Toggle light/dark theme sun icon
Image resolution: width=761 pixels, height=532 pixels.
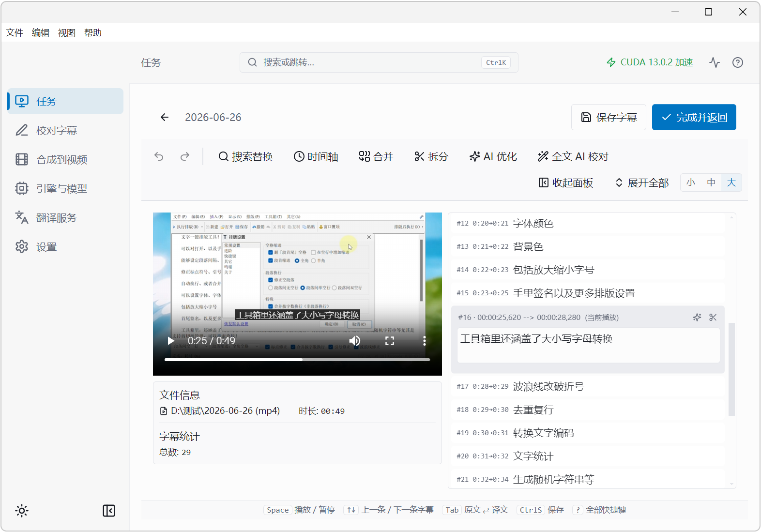pyautogui.click(x=22, y=511)
